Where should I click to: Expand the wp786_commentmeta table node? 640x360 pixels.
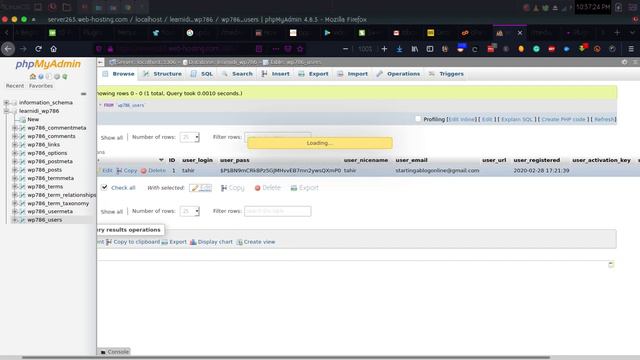(15, 128)
